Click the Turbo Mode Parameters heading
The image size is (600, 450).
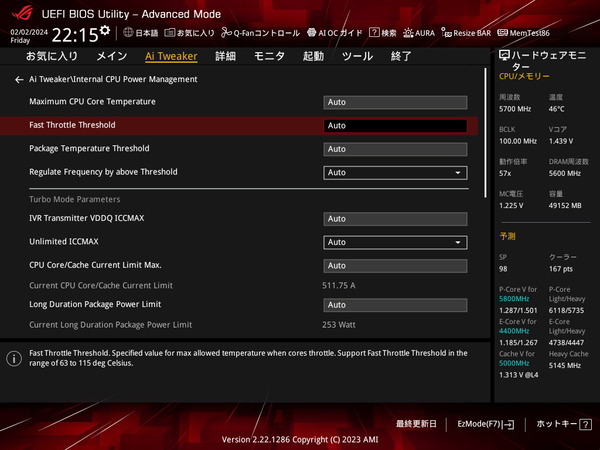coord(75,199)
